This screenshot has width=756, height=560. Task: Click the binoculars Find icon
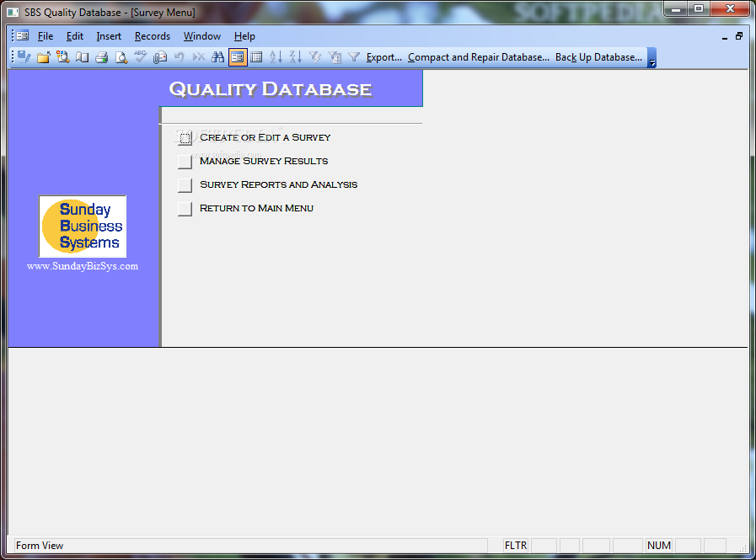pos(218,57)
